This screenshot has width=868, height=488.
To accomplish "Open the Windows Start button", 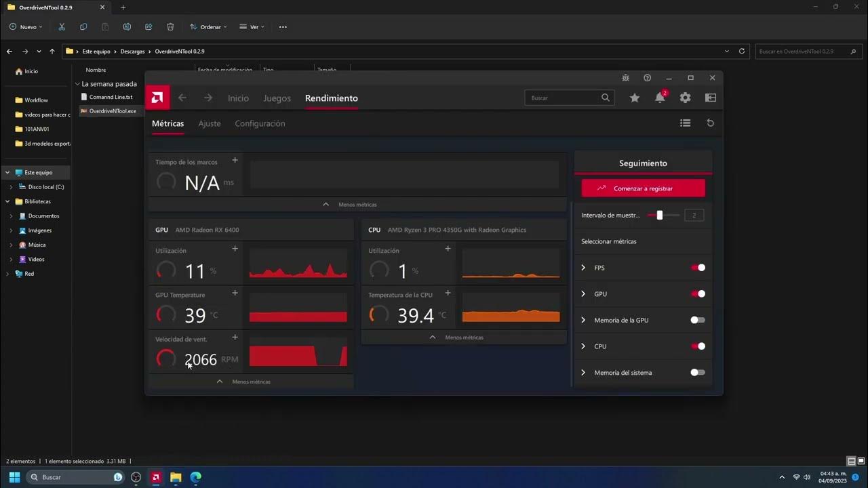I will pyautogui.click(x=14, y=477).
